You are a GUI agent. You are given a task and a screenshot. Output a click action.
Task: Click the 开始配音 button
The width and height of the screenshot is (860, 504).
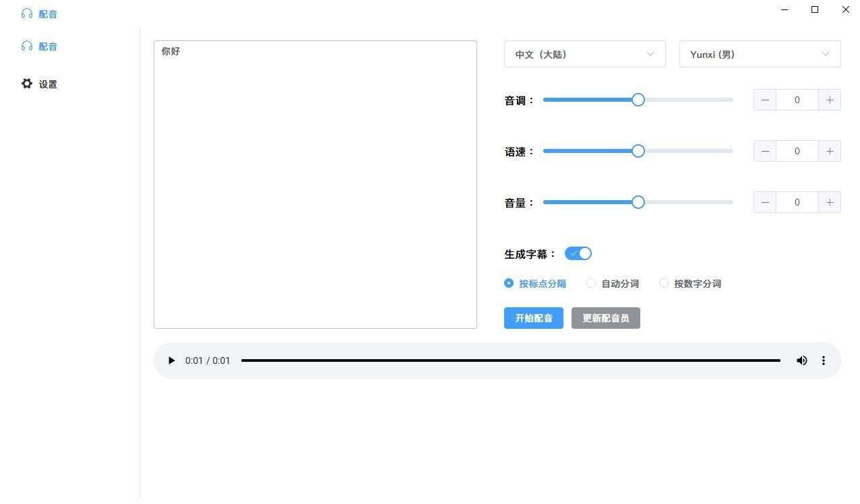click(533, 317)
